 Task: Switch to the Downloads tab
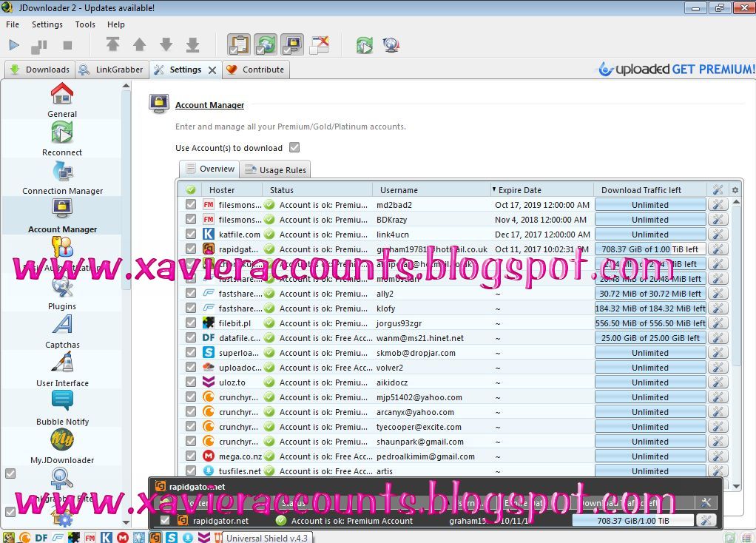click(x=39, y=70)
